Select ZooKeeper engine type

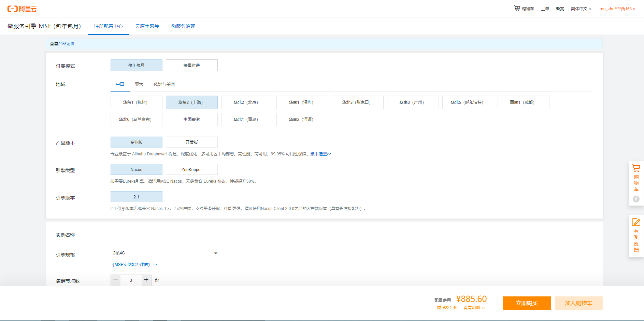pyautogui.click(x=191, y=170)
